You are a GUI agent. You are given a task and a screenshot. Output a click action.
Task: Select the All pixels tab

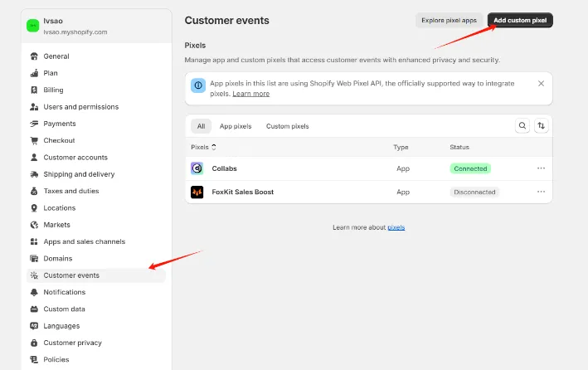[x=201, y=126]
